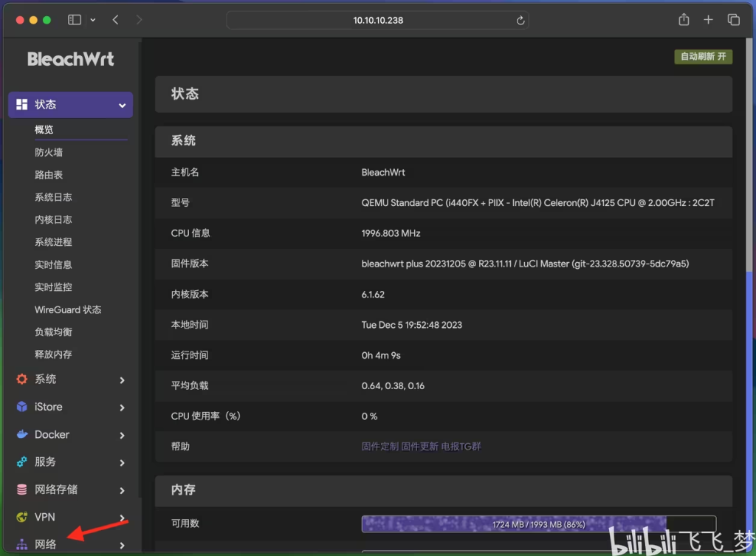Viewport: 756px width, 556px height.
Task: Click the 内存 section heading
Action: tap(183, 490)
